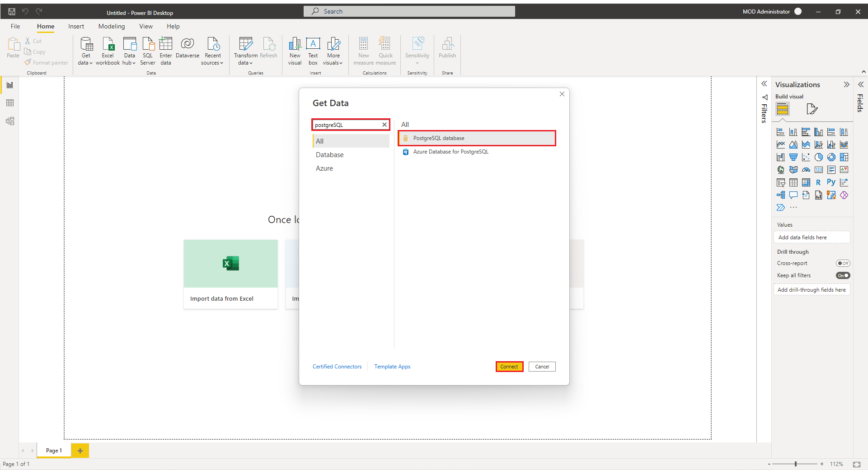Open the Modeling ribbon tab
Image resolution: width=868 pixels, height=470 pixels.
click(112, 26)
